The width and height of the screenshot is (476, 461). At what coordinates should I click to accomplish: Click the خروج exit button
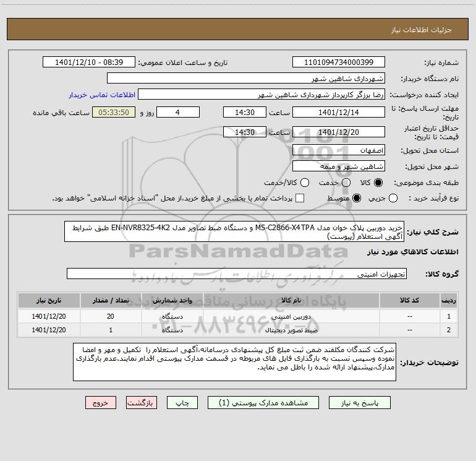coord(101,403)
